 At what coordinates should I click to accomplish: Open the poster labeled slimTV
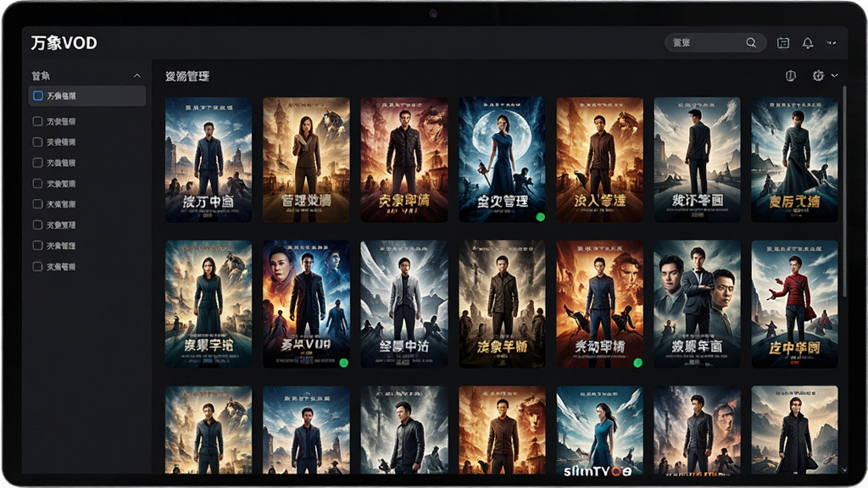[599, 430]
